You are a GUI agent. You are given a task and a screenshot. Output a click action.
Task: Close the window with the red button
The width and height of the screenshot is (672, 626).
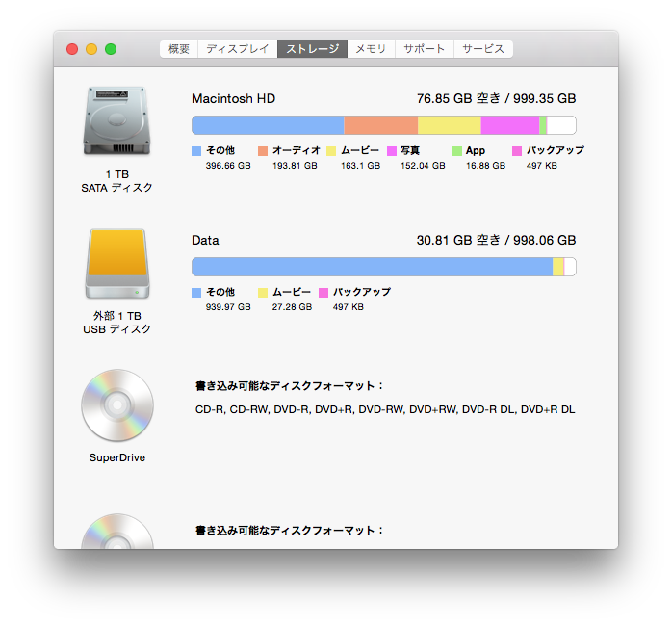72,49
